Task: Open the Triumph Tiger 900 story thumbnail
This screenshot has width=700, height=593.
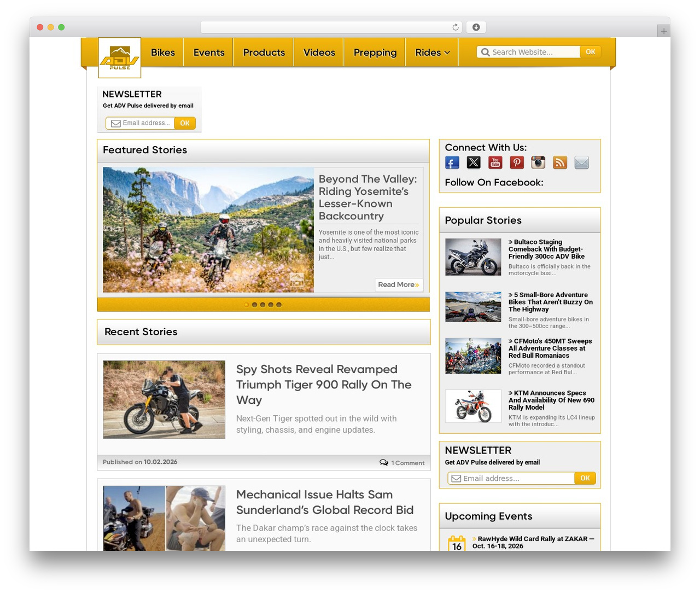Action: (x=164, y=399)
